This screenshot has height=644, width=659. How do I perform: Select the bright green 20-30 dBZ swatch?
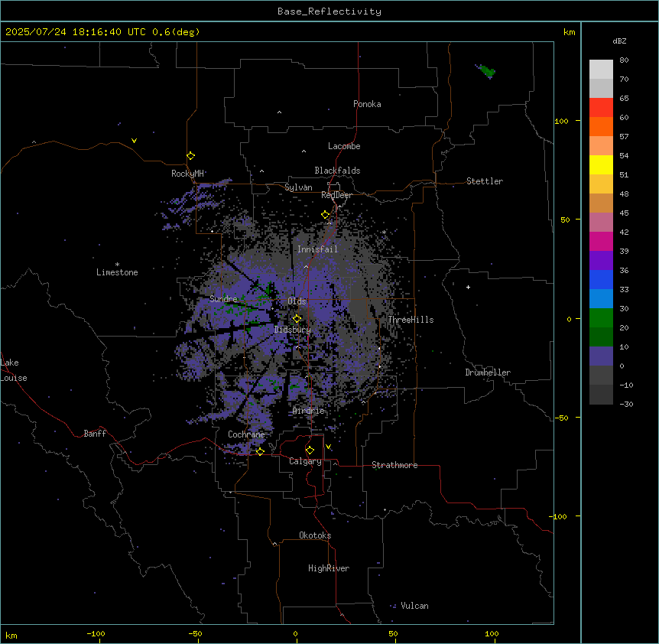[x=601, y=318]
